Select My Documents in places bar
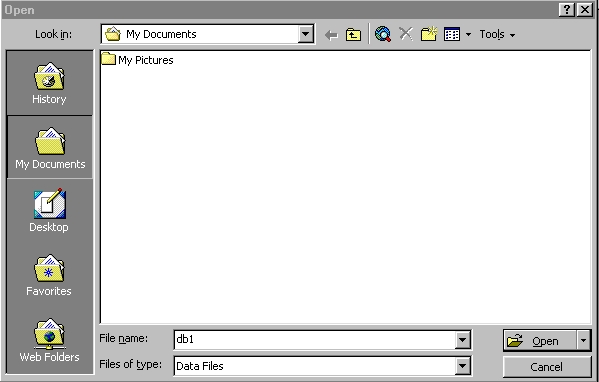Screen dimensions: 599x382 coord(50,148)
